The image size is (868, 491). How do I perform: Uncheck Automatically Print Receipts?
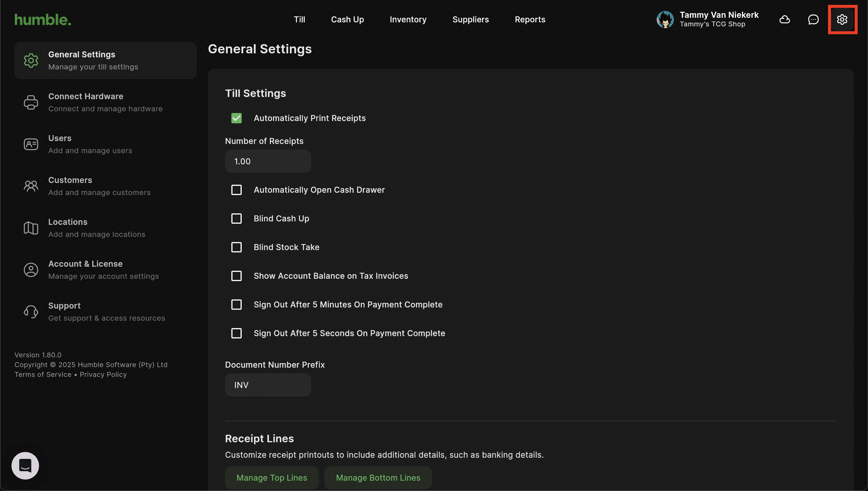(236, 118)
